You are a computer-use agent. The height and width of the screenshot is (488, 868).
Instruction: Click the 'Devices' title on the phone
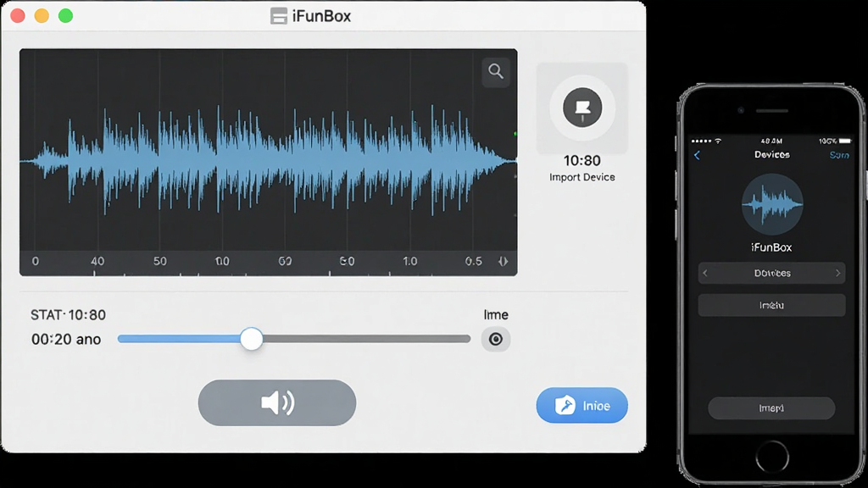[771, 154]
